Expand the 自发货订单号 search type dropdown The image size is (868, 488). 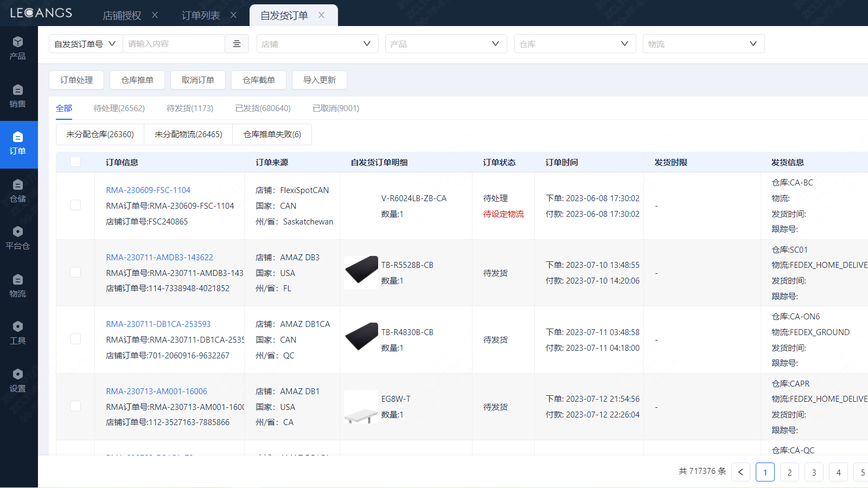tap(86, 44)
